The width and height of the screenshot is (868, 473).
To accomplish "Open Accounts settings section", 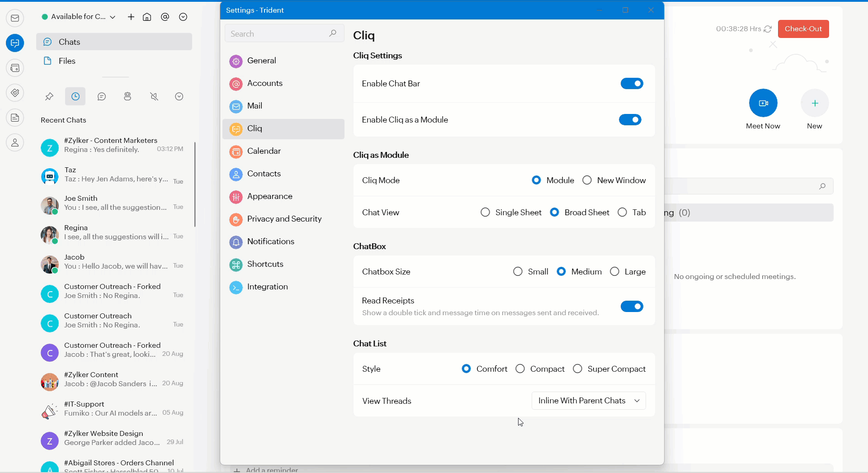I will point(283,84).
